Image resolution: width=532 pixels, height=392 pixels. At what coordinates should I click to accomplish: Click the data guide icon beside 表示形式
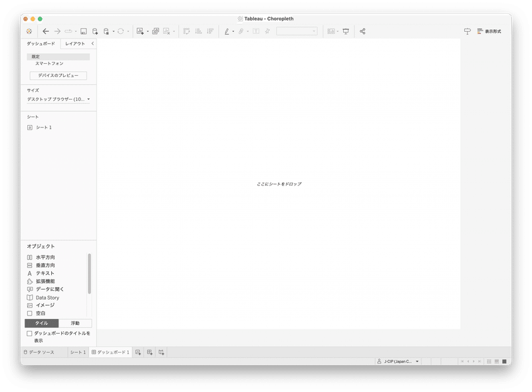pos(467,31)
